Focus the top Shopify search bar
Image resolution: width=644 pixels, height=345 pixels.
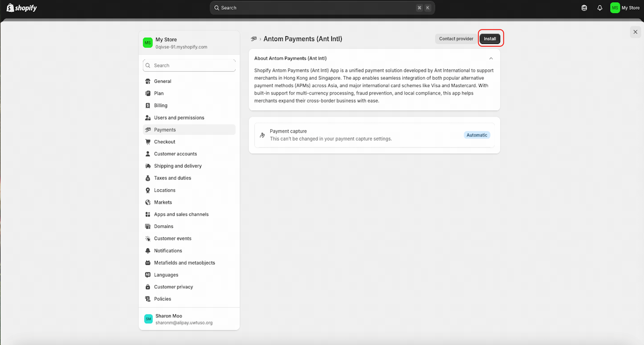point(322,8)
